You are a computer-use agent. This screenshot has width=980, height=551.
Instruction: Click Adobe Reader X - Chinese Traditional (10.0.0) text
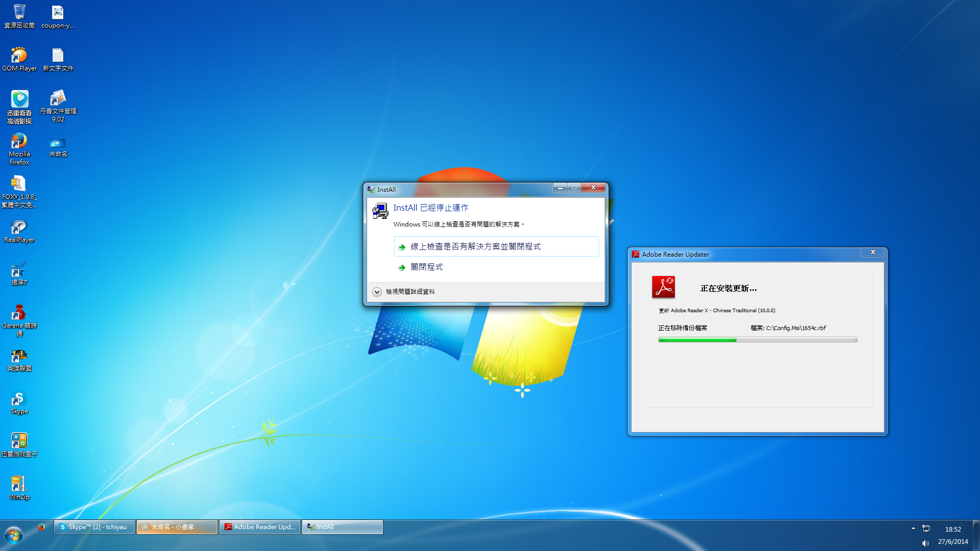tap(723, 310)
